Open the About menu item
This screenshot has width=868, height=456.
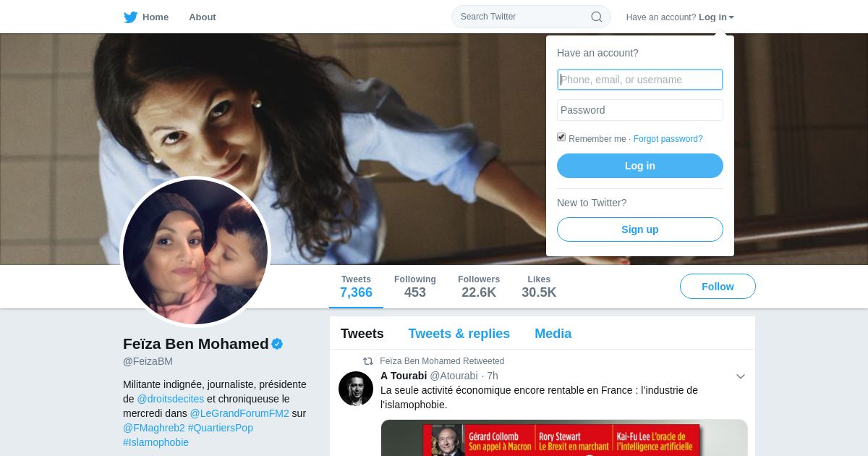coord(203,17)
